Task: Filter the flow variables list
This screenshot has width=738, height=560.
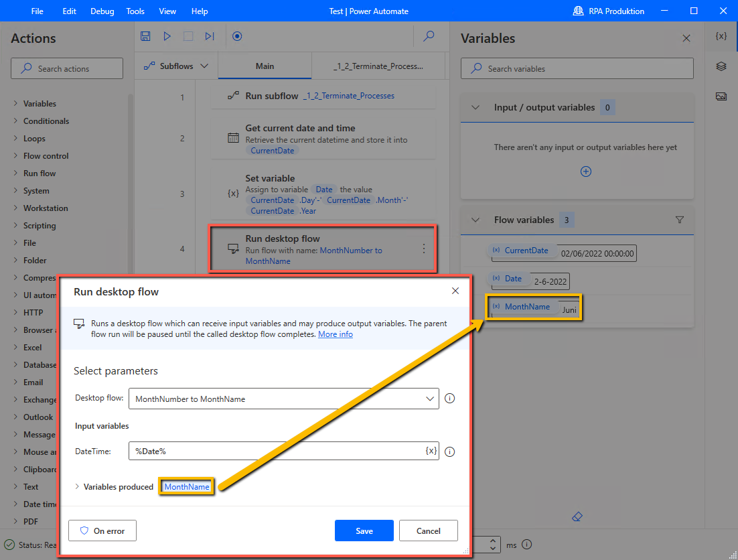Action: point(680,220)
